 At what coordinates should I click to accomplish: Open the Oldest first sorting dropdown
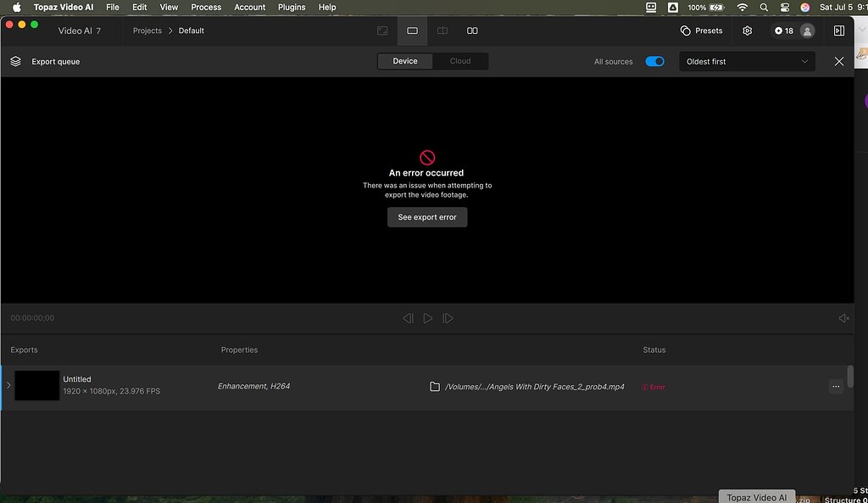747,61
